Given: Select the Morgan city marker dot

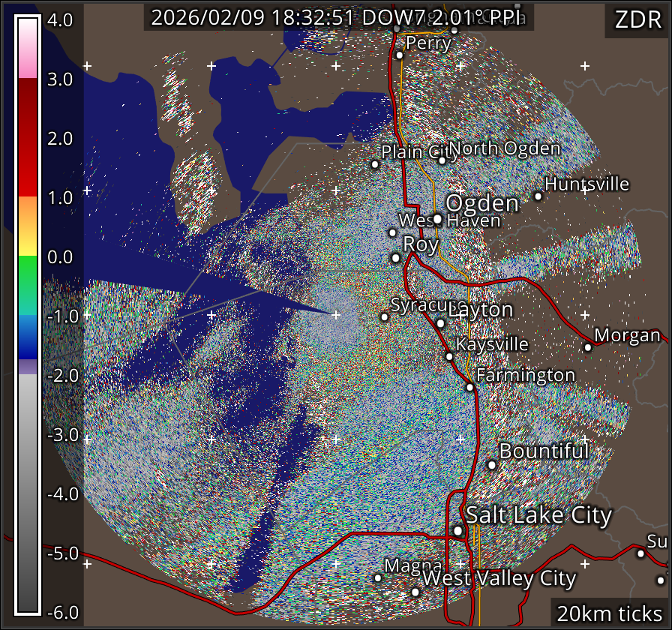Looking at the screenshot, I should pyautogui.click(x=588, y=346).
